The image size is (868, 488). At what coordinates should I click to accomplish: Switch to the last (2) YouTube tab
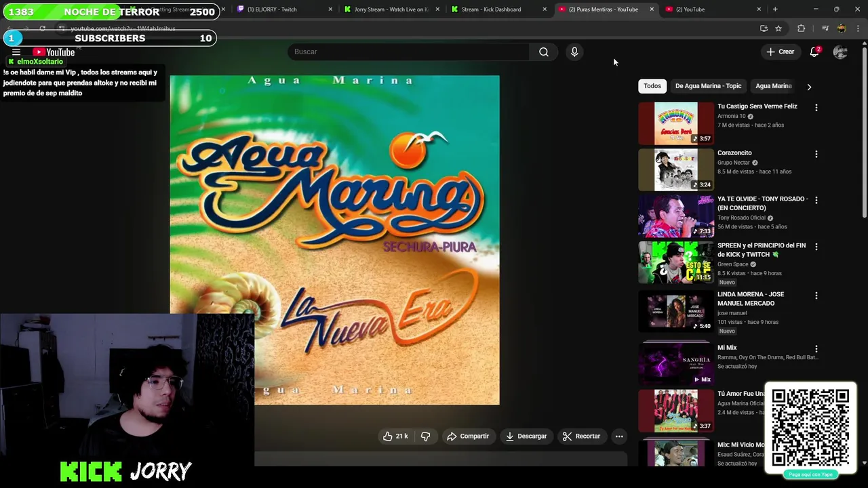tap(711, 9)
